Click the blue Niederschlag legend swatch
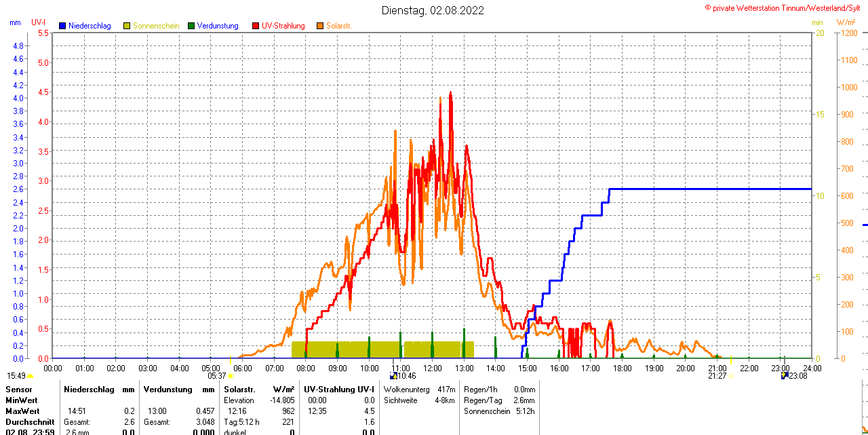The image size is (868, 435). pos(62,26)
